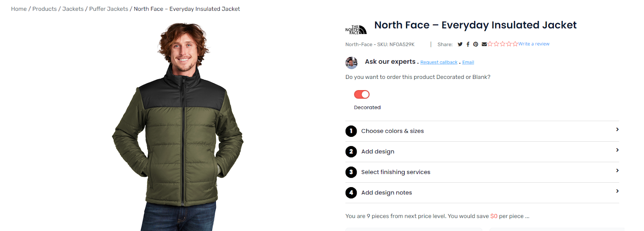Click the jacket product image
This screenshot has height=231, width=644.
(x=178, y=129)
